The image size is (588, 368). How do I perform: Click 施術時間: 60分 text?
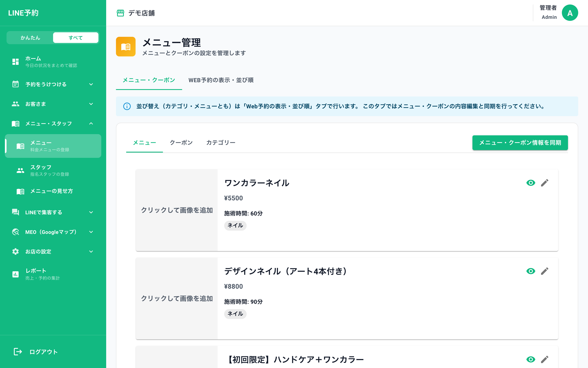243,213
